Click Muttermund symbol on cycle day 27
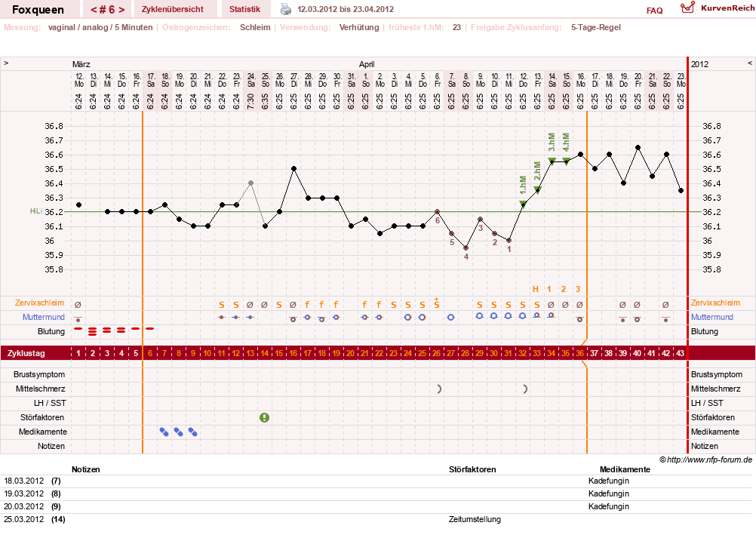Viewport: 756px width, 544px height. [450, 318]
